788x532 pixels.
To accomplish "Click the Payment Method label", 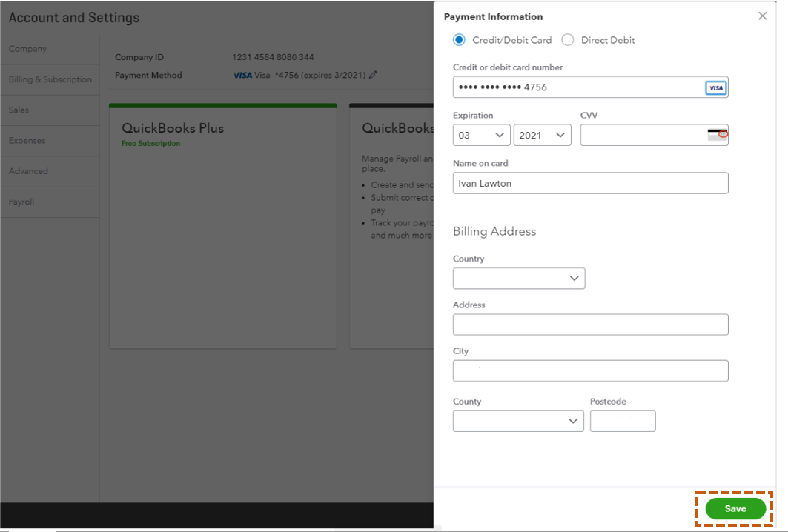I will (x=148, y=75).
